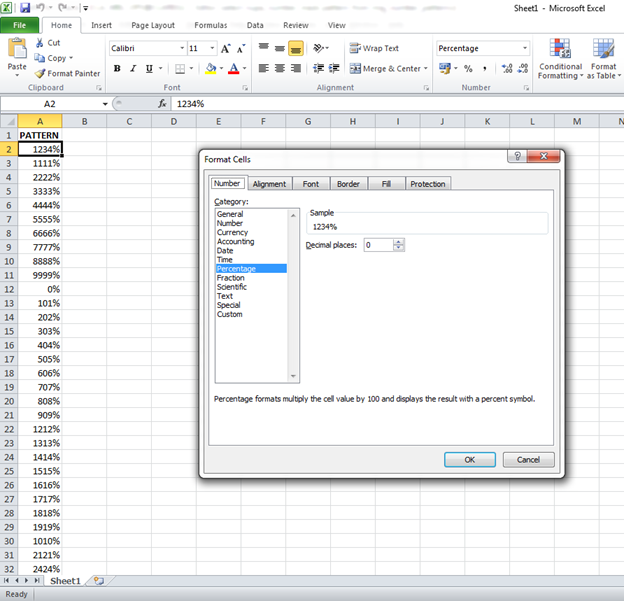This screenshot has width=624, height=601.
Task: Open the Percentage number format dropdown
Action: click(525, 48)
